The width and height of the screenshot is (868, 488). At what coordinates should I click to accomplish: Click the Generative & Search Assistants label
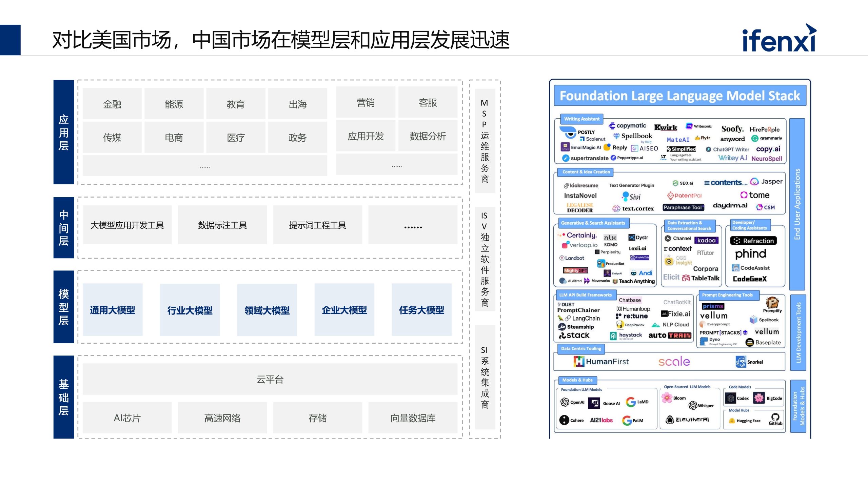click(593, 223)
